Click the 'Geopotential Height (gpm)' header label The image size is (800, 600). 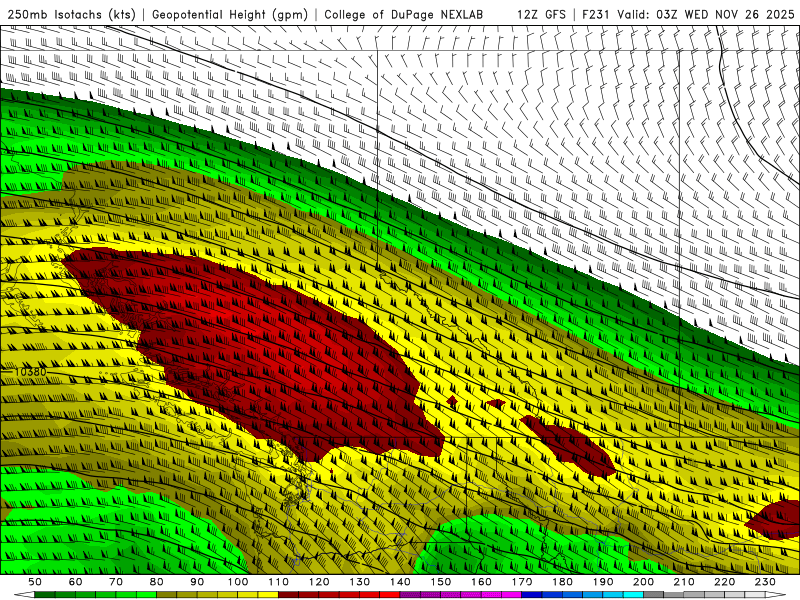(230, 14)
